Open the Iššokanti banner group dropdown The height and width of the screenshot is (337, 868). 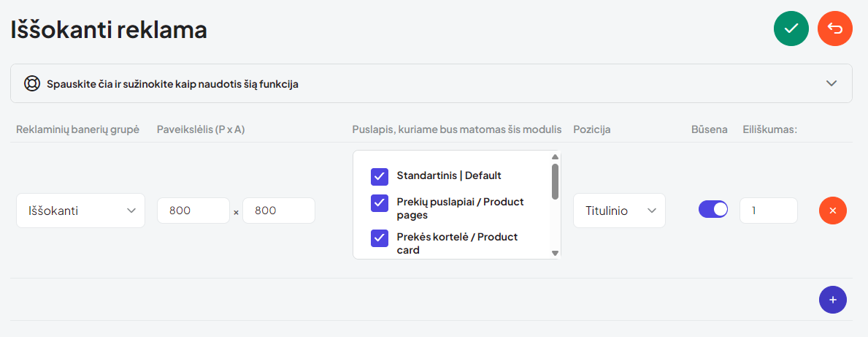(80, 211)
